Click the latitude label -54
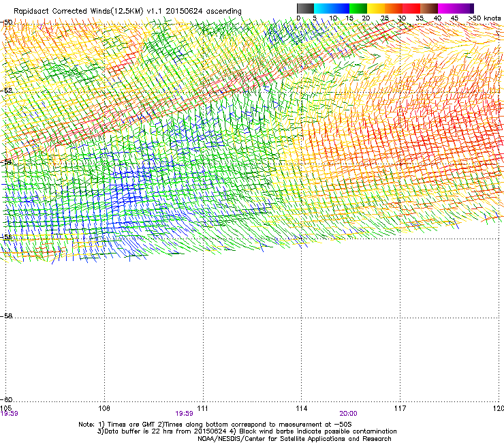The height and width of the screenshot is (443, 504). (6, 162)
